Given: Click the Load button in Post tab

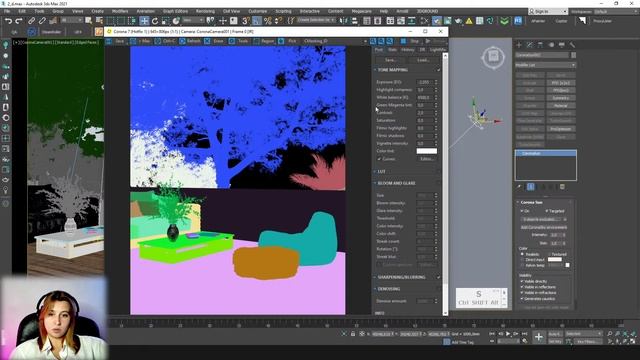Looking at the screenshot, I should click(423, 60).
